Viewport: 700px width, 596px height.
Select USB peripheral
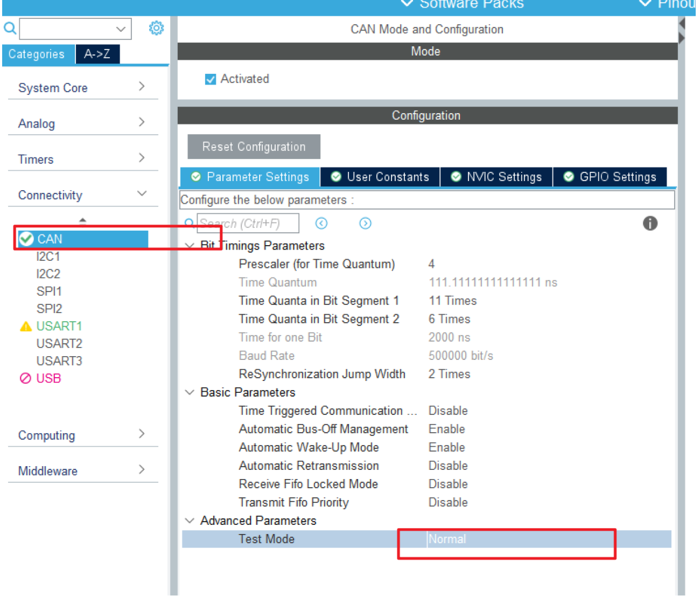(x=48, y=378)
